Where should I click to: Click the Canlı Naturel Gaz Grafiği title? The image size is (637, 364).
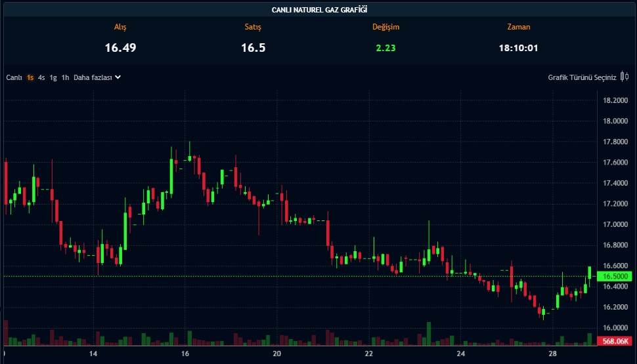click(x=319, y=9)
